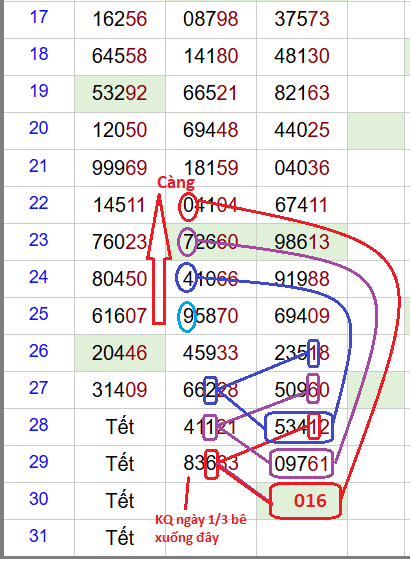Click the cell containing 08798
Viewport: 411px width, 563px height.
211,19
